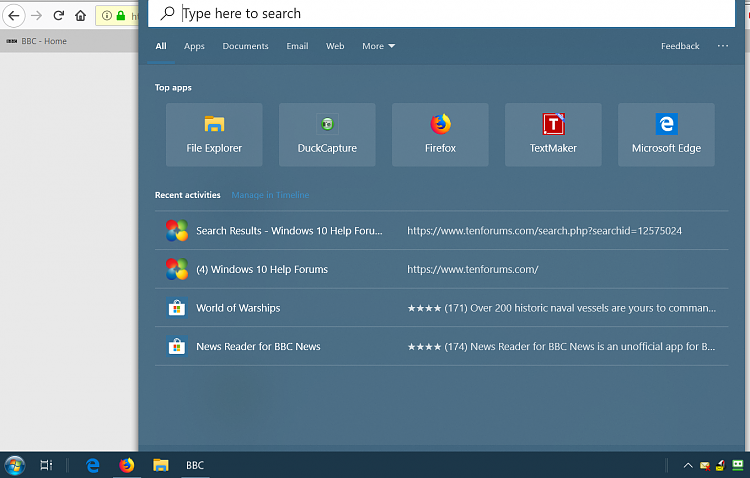Open Manage in Timeline link
The width and height of the screenshot is (750, 478).
coord(270,195)
